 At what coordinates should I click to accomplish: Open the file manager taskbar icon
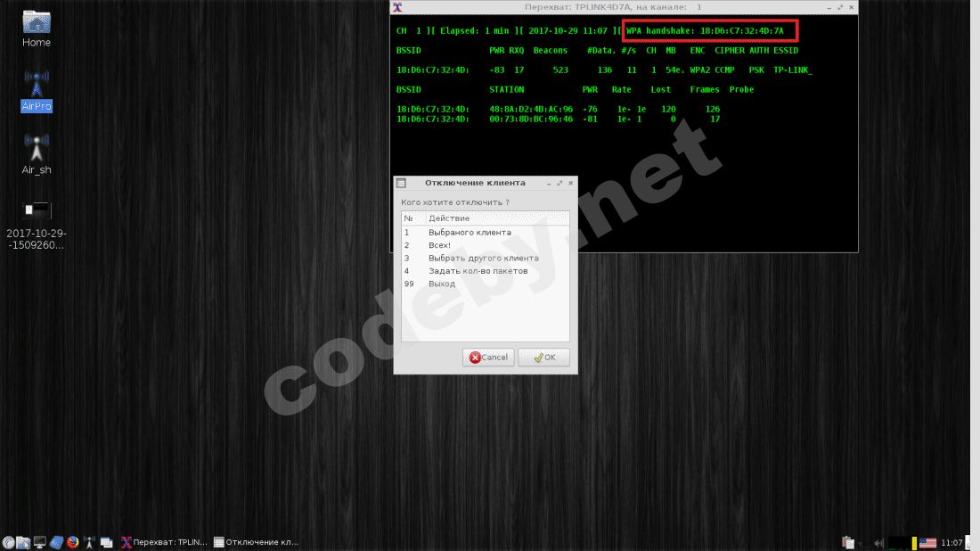(x=23, y=542)
